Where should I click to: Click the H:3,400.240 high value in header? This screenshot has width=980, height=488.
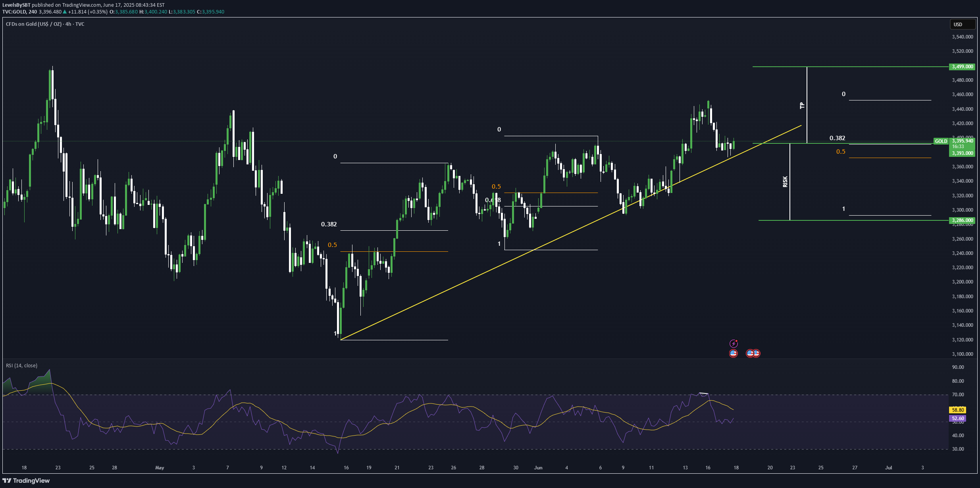(153, 12)
